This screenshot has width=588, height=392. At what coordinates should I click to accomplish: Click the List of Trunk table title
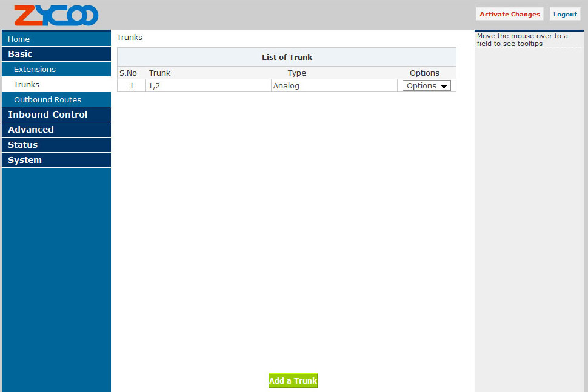pyautogui.click(x=287, y=57)
